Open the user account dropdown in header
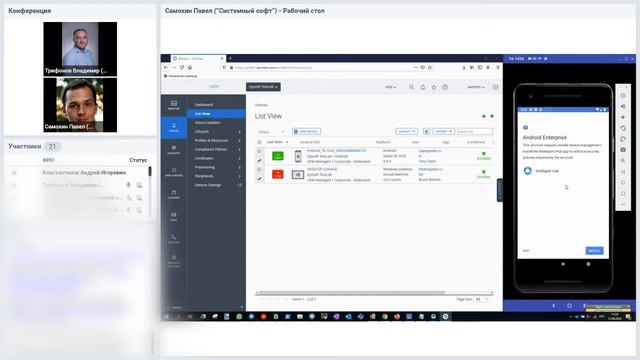 (x=476, y=87)
